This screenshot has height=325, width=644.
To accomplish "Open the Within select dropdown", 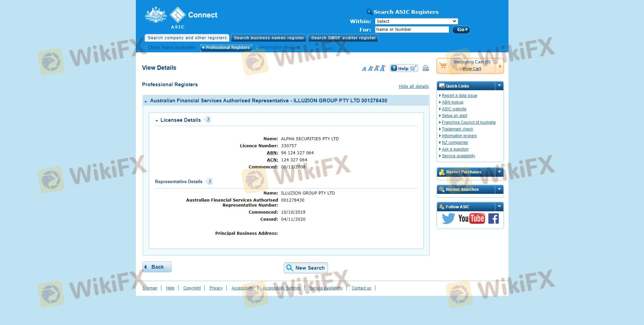I will (416, 21).
